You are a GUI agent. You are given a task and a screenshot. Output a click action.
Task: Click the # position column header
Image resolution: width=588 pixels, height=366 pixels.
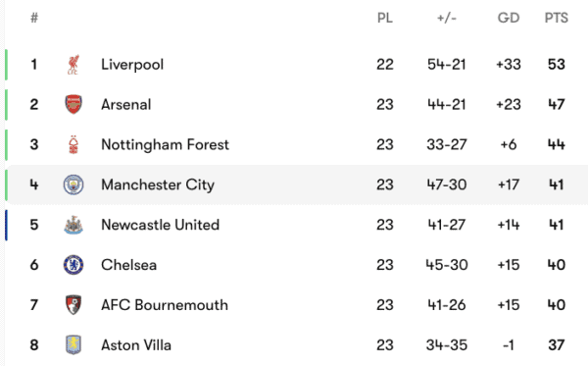click(34, 18)
